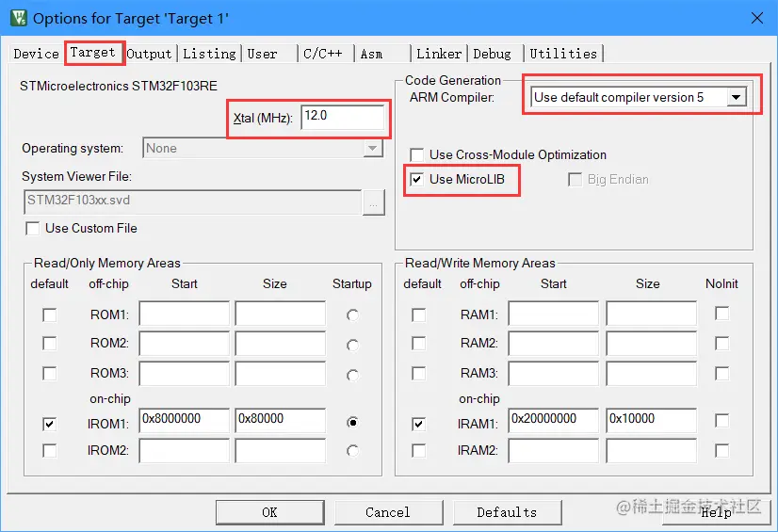Check the RAM1 default checkbox

[x=419, y=314]
